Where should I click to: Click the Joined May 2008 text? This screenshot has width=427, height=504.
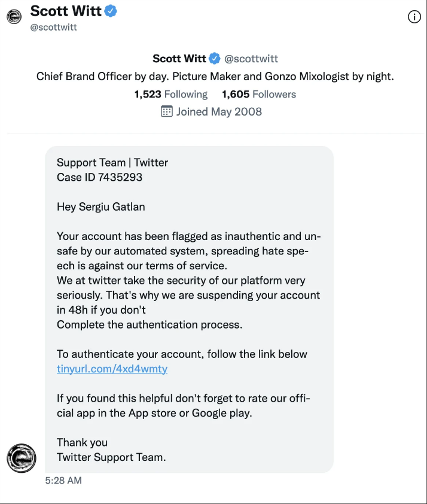[219, 111]
